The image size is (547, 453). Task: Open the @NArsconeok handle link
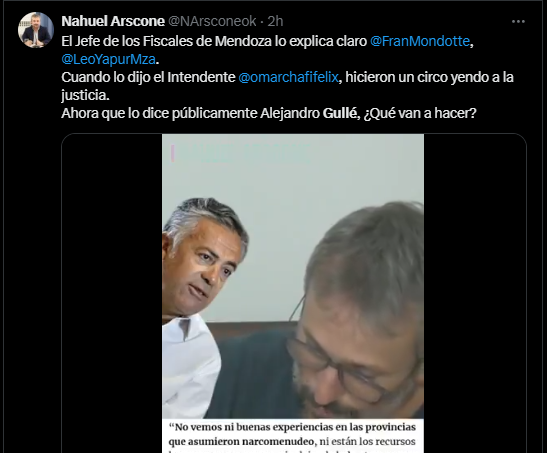(212, 21)
